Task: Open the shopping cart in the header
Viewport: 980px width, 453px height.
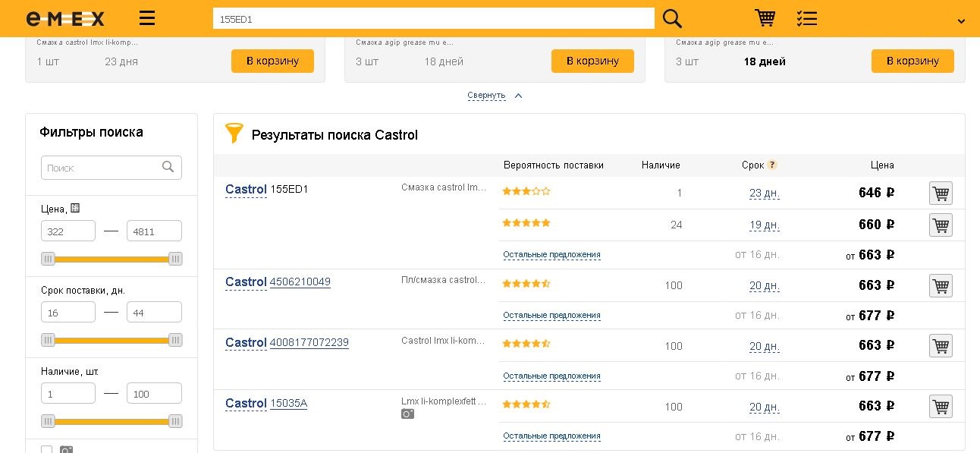Action: coord(765,17)
